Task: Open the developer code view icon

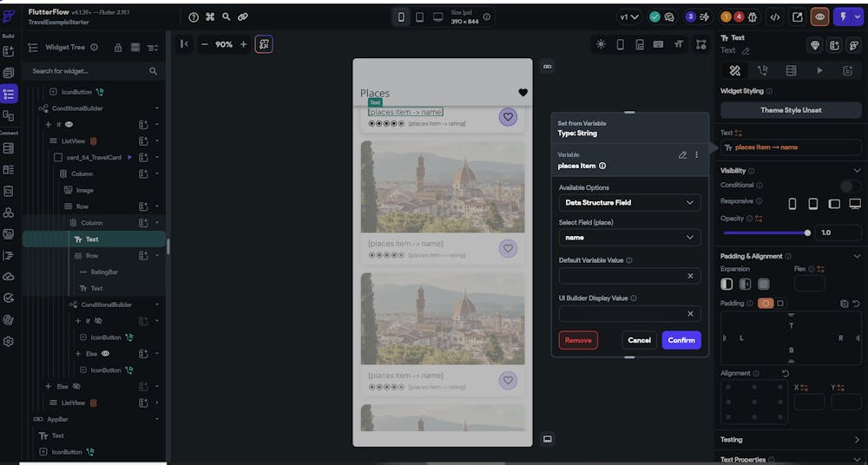Action: 775,17
